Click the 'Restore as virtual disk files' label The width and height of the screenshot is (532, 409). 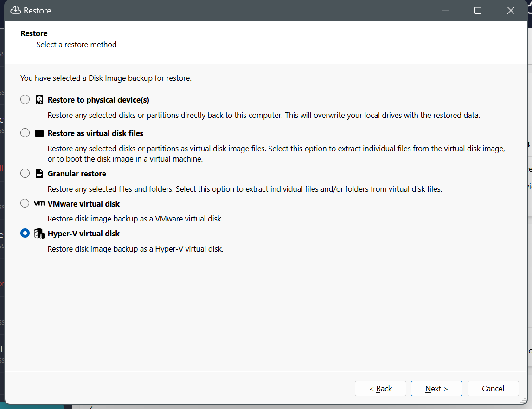[96, 133]
